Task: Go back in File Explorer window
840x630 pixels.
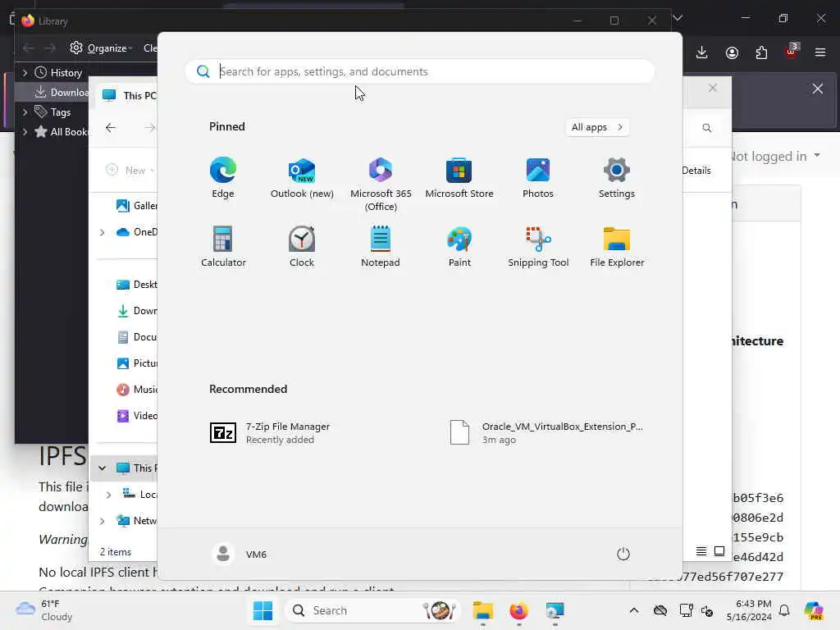Action: pos(111,127)
